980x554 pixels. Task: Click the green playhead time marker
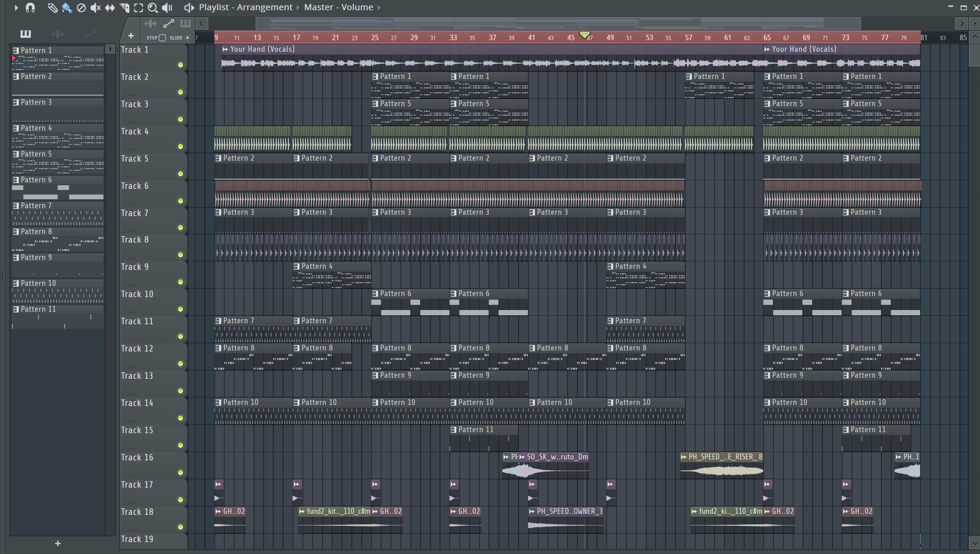click(584, 35)
